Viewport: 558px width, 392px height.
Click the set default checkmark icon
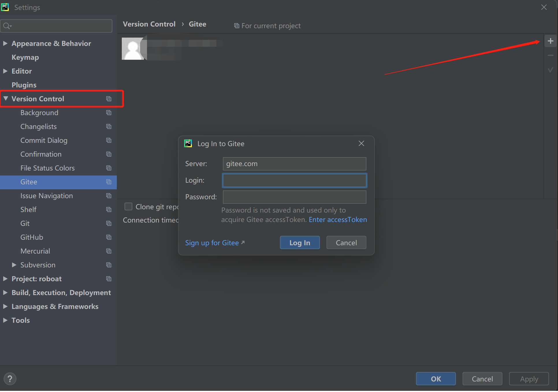pos(550,70)
